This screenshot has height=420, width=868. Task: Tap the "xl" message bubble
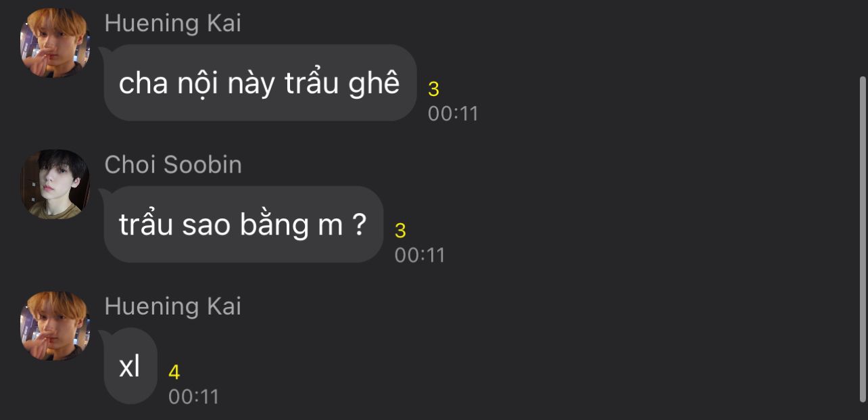click(x=130, y=366)
